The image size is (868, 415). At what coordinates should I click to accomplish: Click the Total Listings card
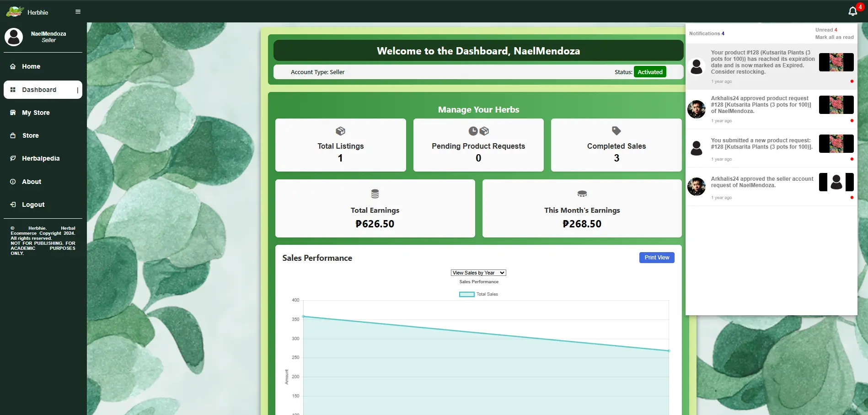(x=341, y=145)
